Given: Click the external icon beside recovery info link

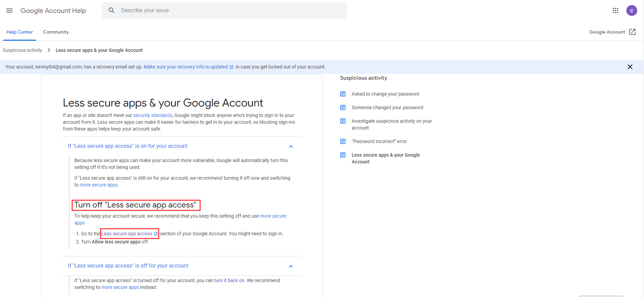Looking at the screenshot, I should (x=232, y=67).
